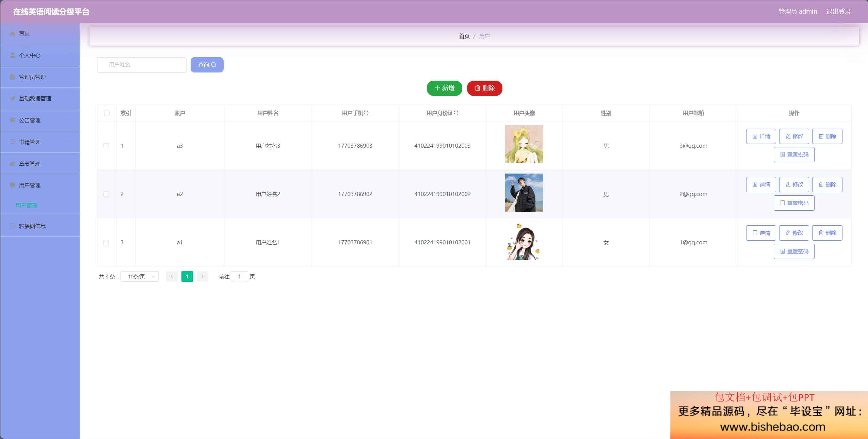Click the icon beside 书籍管理
Viewport: 868px width, 439px height.
point(13,142)
